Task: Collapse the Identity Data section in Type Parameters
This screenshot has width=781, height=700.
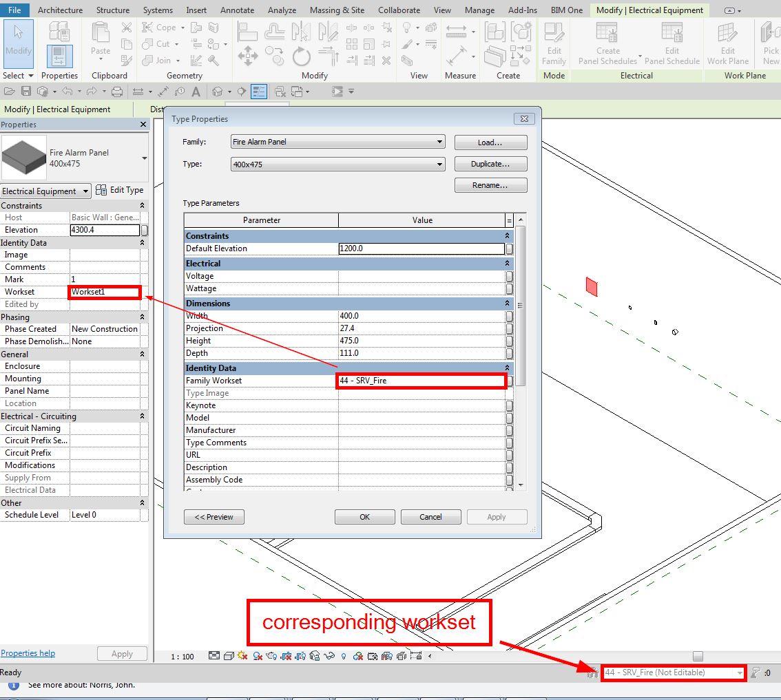Action: [508, 368]
